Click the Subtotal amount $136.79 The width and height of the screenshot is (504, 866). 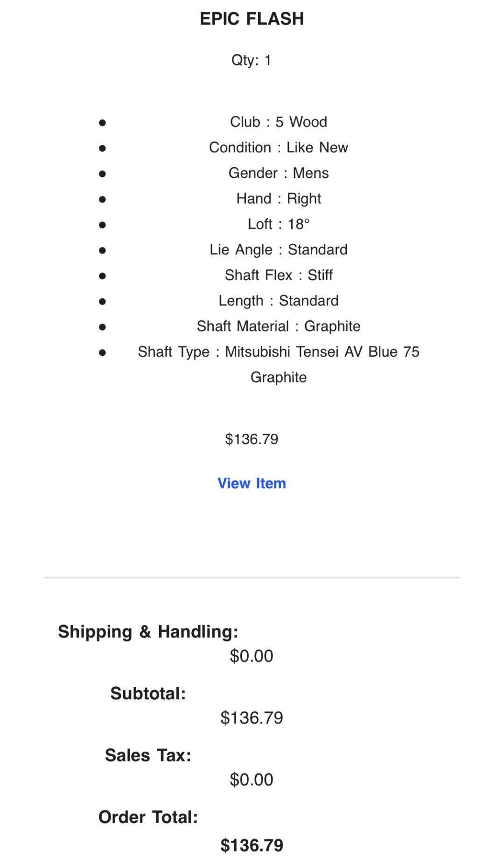coord(252,718)
